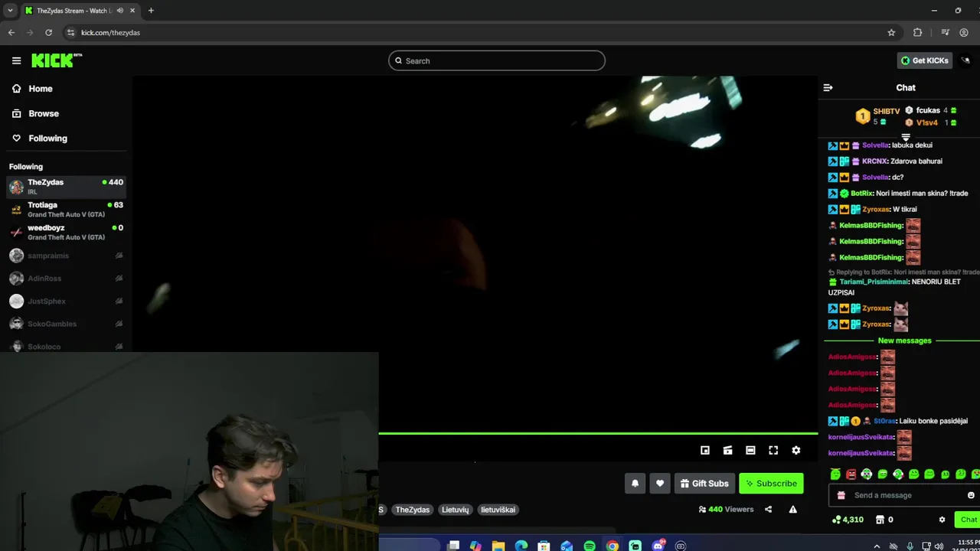Click the Gift Subs button
The height and width of the screenshot is (551, 980).
pyautogui.click(x=704, y=483)
